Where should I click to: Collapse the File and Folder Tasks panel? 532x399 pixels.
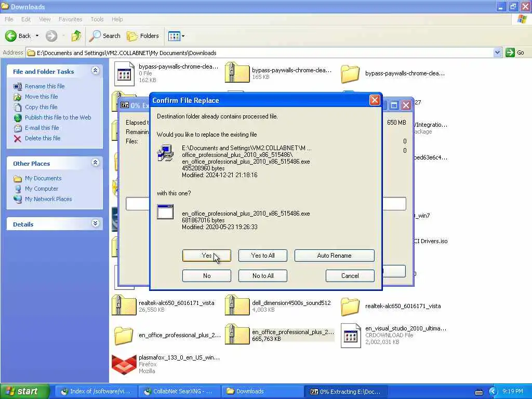tap(96, 71)
